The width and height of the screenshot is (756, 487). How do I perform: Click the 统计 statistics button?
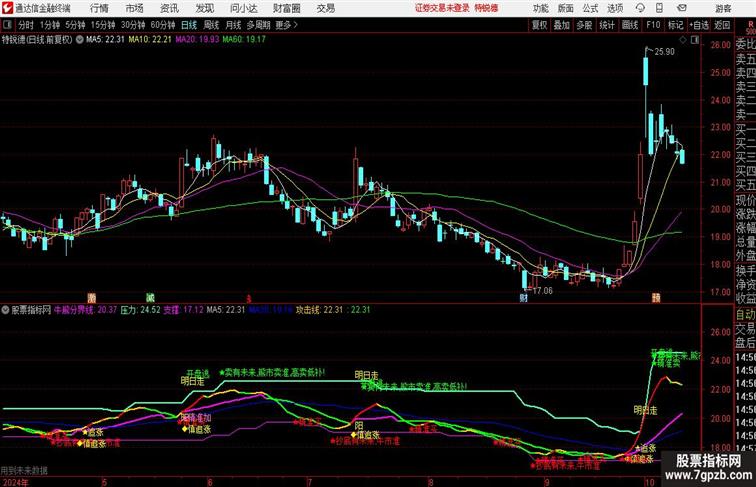(x=607, y=25)
